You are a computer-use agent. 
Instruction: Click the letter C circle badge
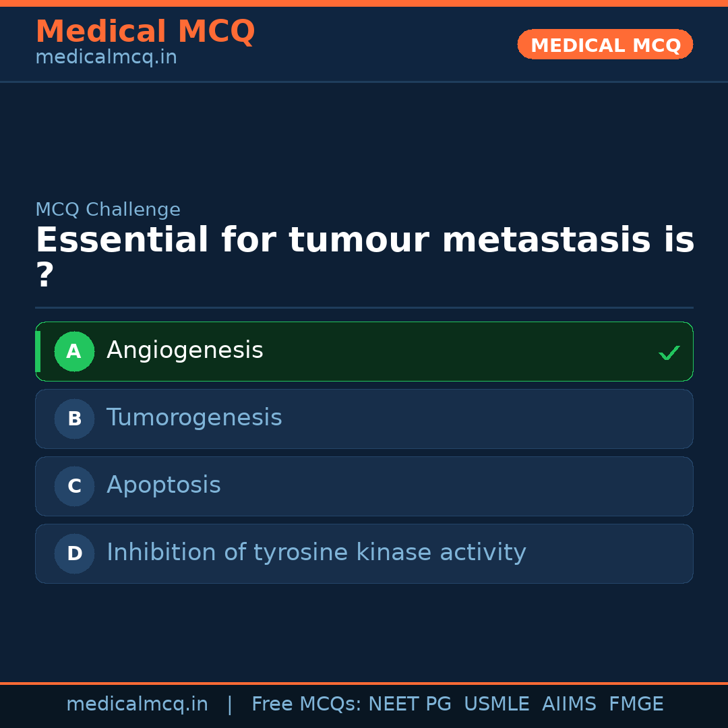(74, 486)
